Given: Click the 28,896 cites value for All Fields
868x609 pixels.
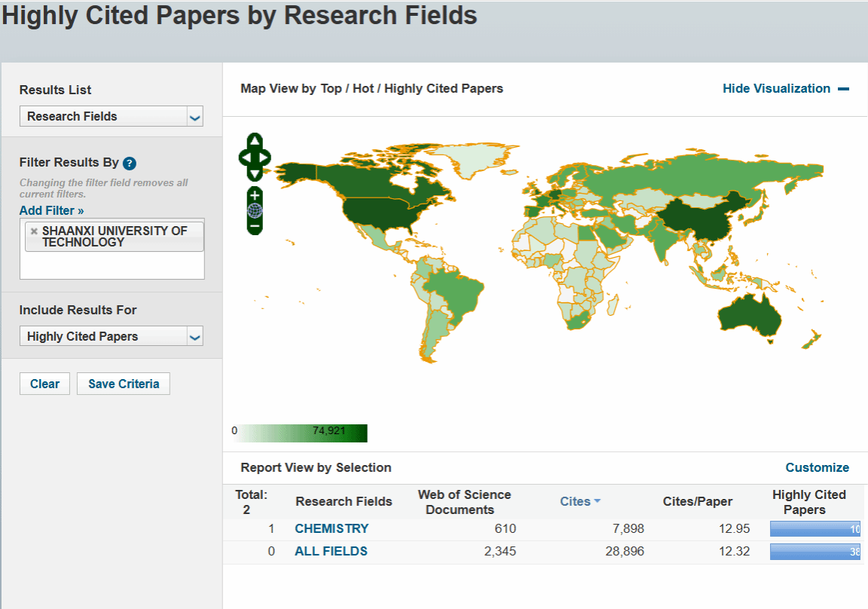Looking at the screenshot, I should pyautogui.click(x=625, y=552).
